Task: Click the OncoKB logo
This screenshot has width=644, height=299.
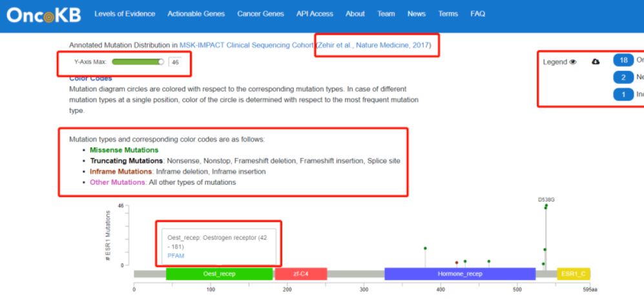Action: point(44,15)
